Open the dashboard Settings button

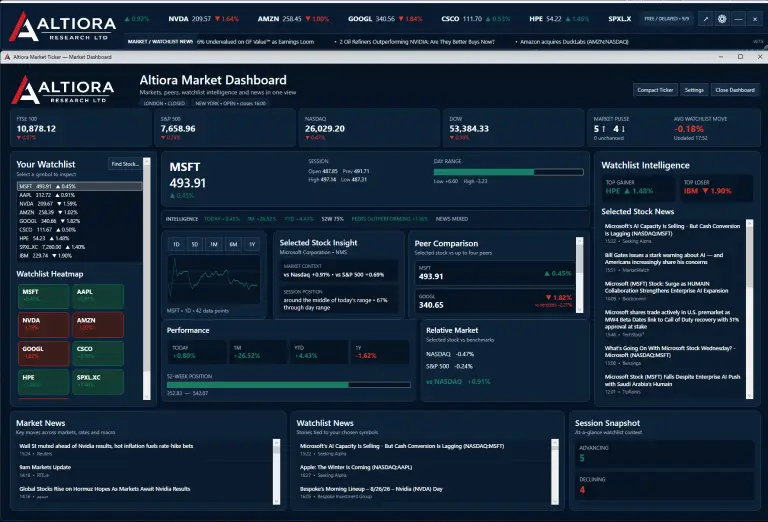(694, 90)
